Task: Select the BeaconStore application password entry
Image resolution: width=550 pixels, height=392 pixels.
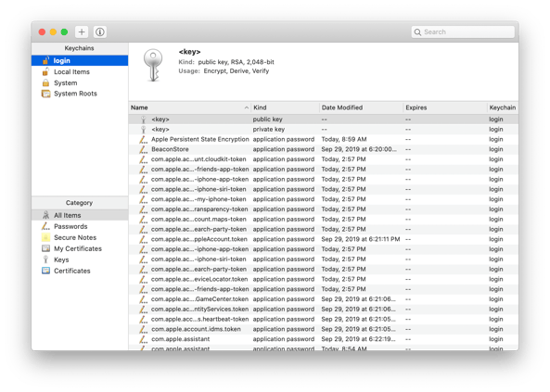Action: (x=324, y=149)
